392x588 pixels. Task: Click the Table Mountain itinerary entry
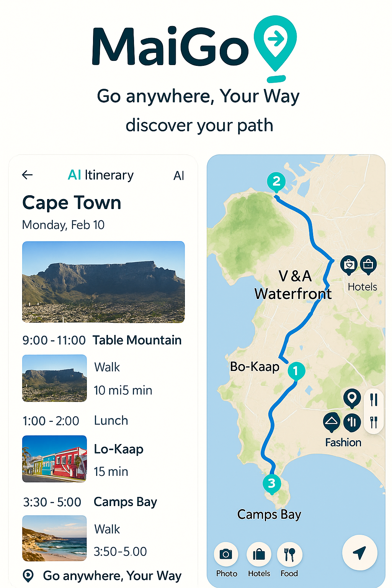pyautogui.click(x=137, y=340)
